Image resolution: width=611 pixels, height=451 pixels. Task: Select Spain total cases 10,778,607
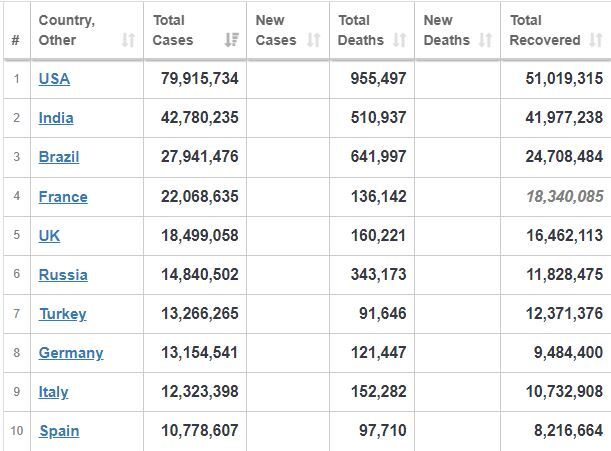[200, 430]
